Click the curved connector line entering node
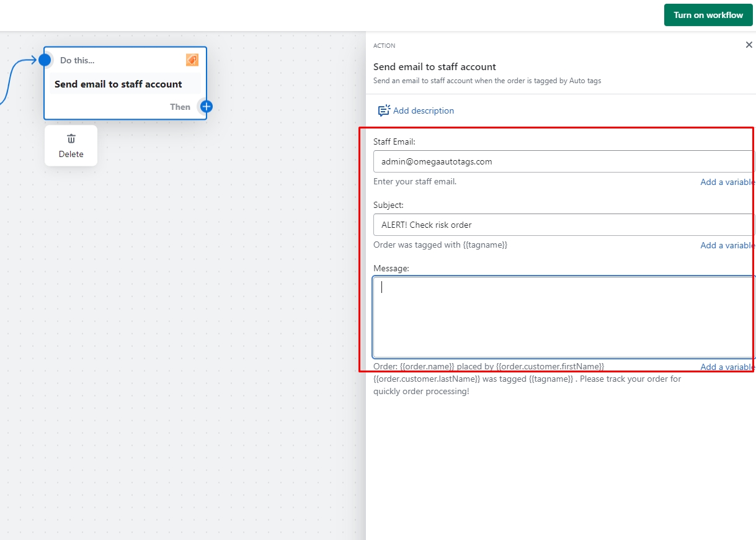 tap(6, 91)
